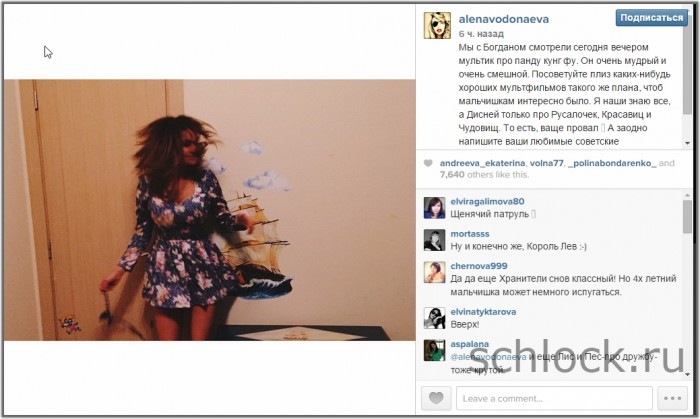
Task: Click alenavodonaeva's profile avatar
Action: (x=437, y=26)
